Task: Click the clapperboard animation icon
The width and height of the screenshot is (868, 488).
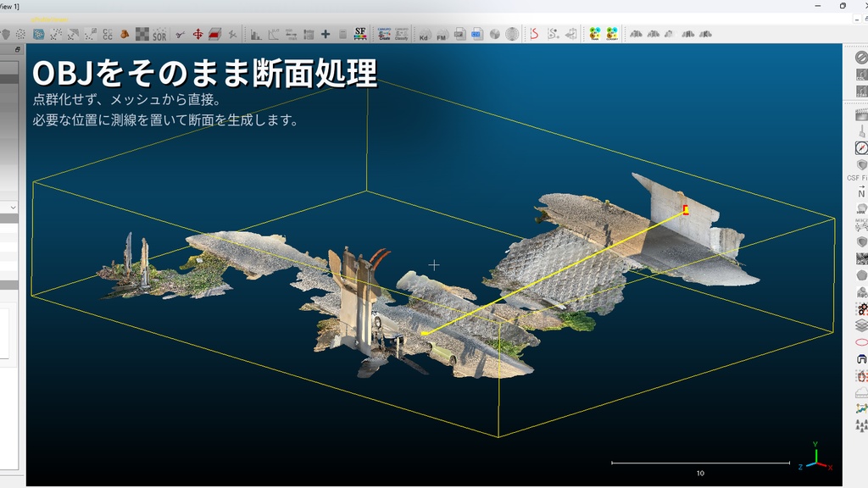Action: tap(861, 114)
